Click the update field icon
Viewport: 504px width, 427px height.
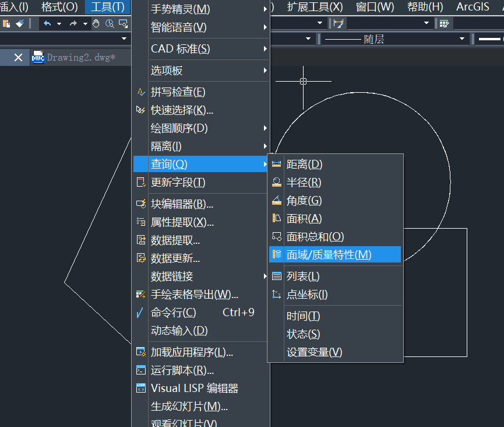141,182
